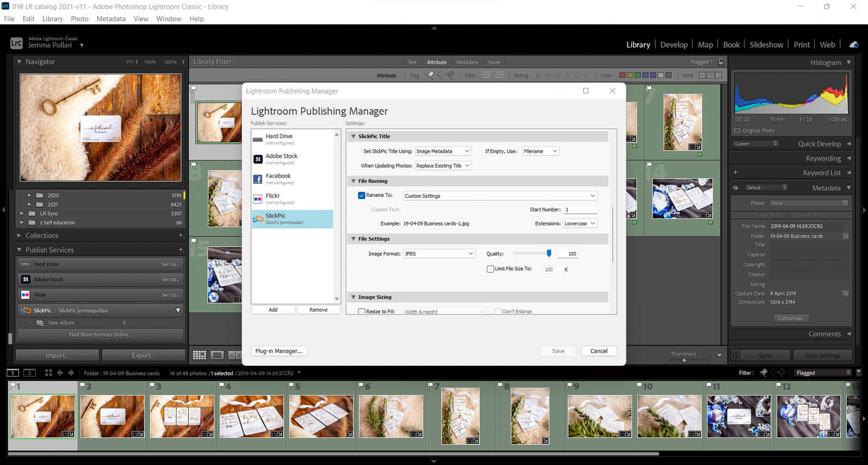
Task: Toggle the Original Photo checkbox under histogram
Action: (737, 131)
